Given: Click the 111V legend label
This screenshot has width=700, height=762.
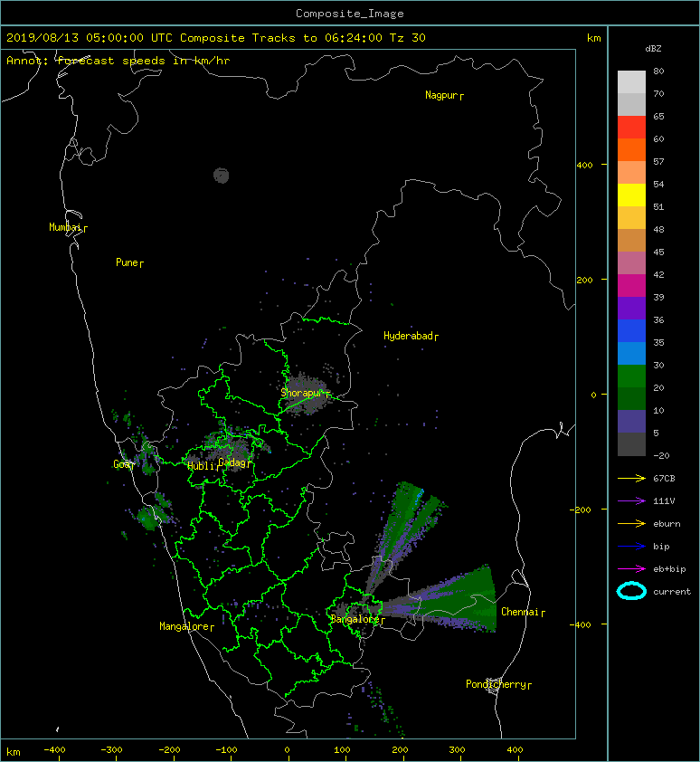Looking at the screenshot, I should [664, 501].
